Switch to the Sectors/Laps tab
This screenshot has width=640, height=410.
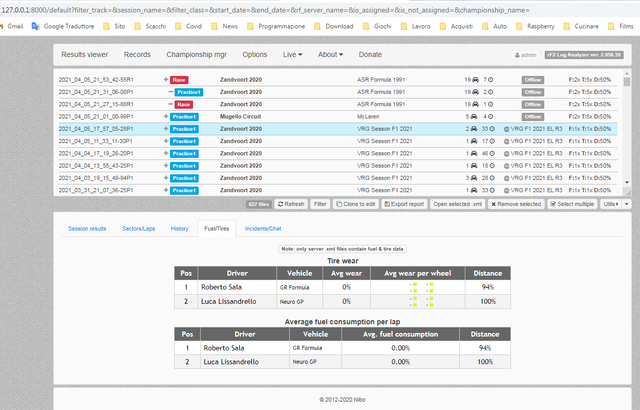click(138, 228)
